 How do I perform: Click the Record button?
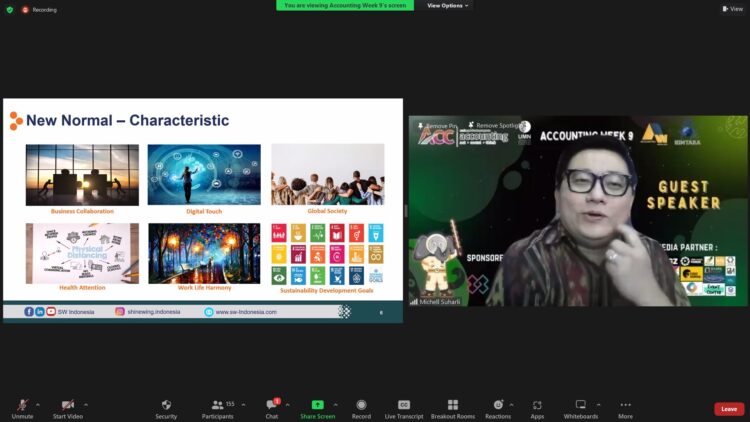pos(361,408)
